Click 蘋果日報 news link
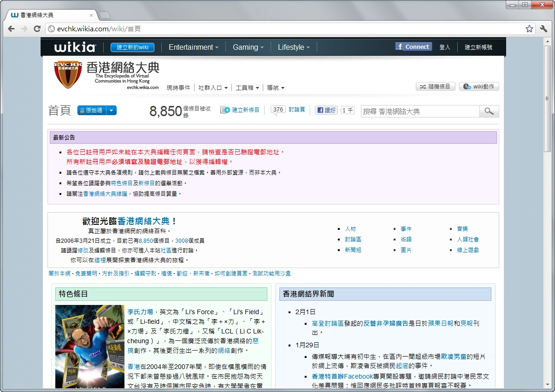This screenshot has width=555, height=392. tap(441, 323)
